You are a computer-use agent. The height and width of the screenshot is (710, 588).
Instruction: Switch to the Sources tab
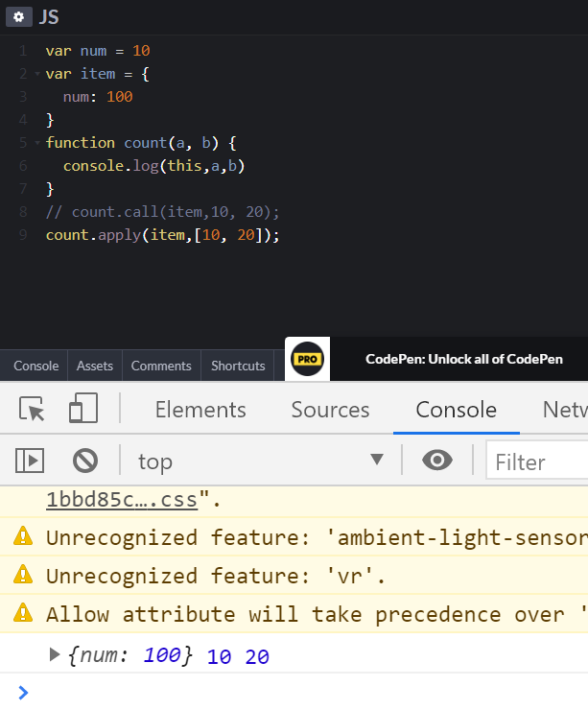point(330,410)
